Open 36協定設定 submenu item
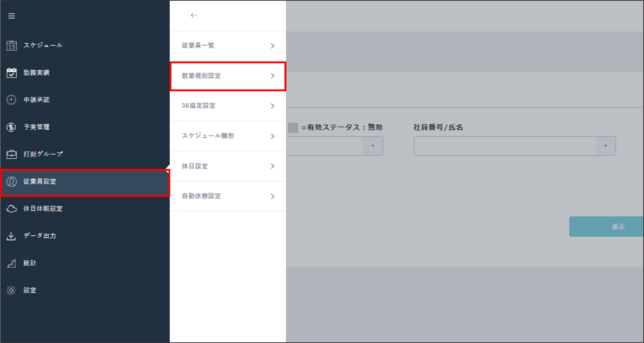 228,106
